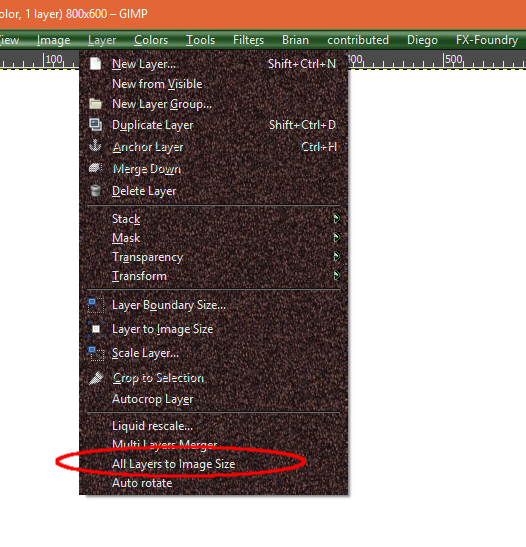
Task: Open the contributed menu
Action: 358,40
